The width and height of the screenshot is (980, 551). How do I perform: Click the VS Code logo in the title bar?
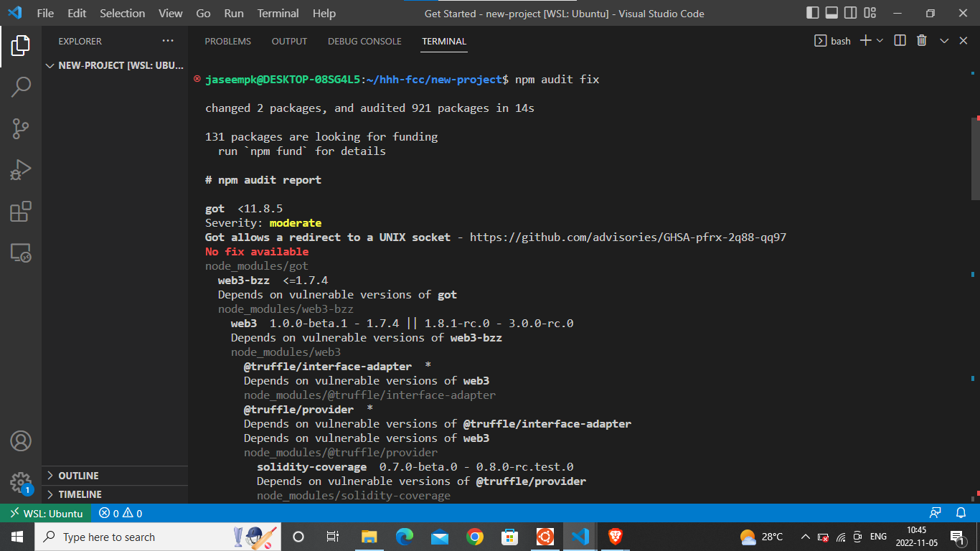click(x=14, y=13)
